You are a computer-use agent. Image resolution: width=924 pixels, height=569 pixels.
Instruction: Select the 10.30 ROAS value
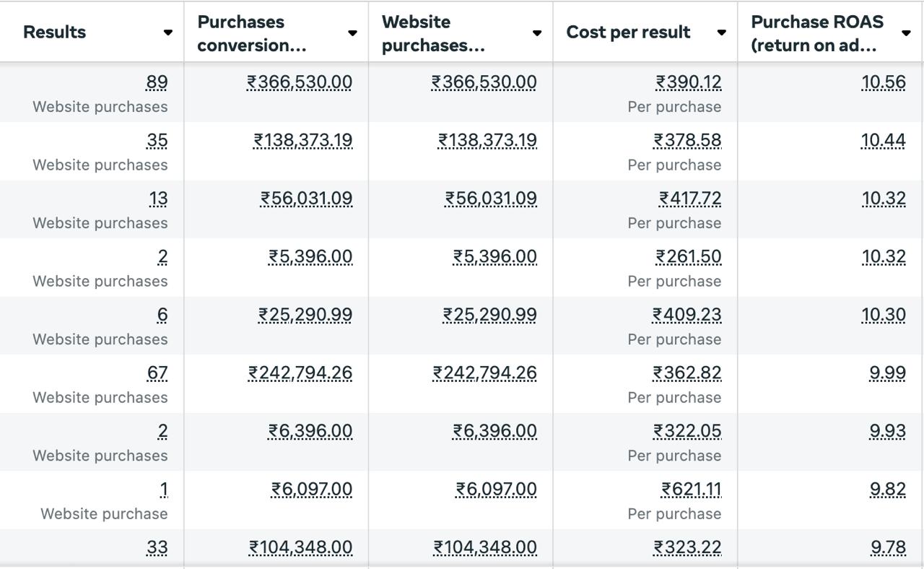(883, 315)
